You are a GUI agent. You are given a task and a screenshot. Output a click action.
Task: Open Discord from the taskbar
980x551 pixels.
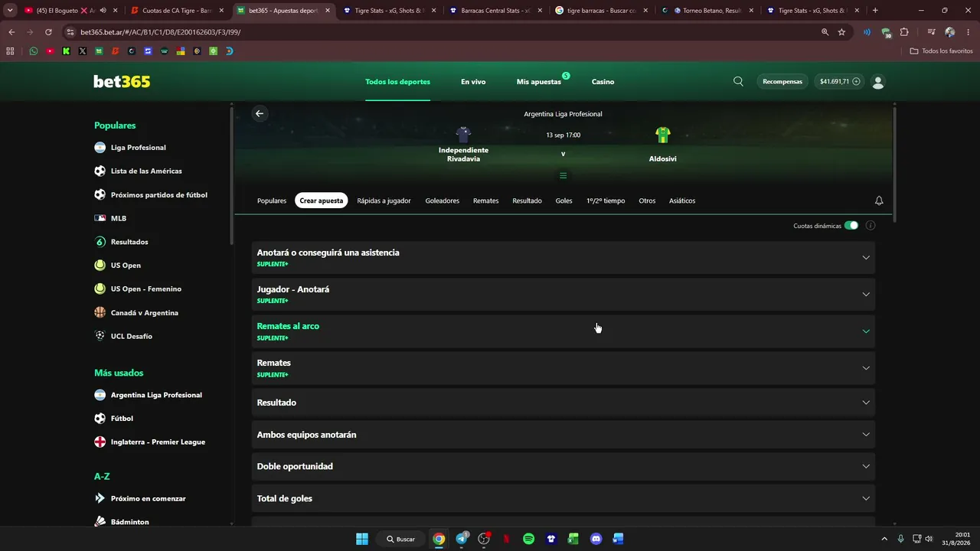(x=596, y=539)
